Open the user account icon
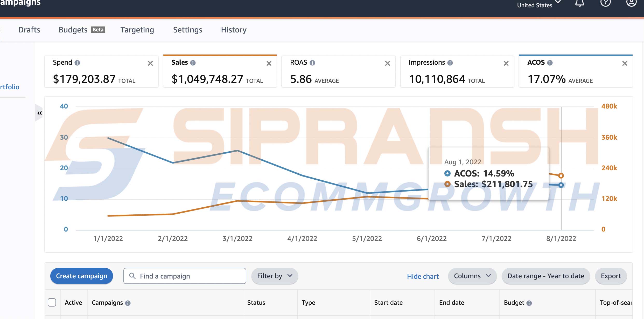The width and height of the screenshot is (644, 319). tap(631, 3)
